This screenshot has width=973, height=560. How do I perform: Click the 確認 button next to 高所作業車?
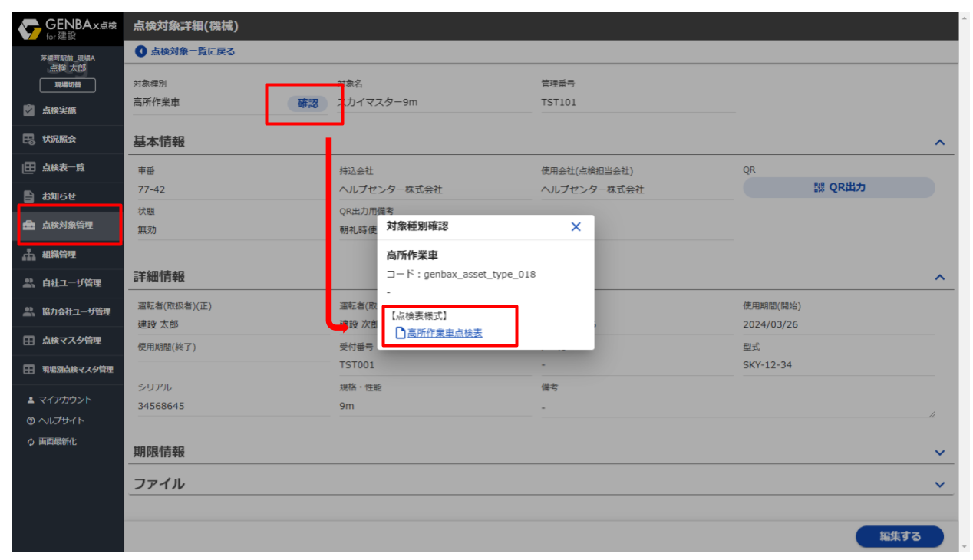pos(309,103)
